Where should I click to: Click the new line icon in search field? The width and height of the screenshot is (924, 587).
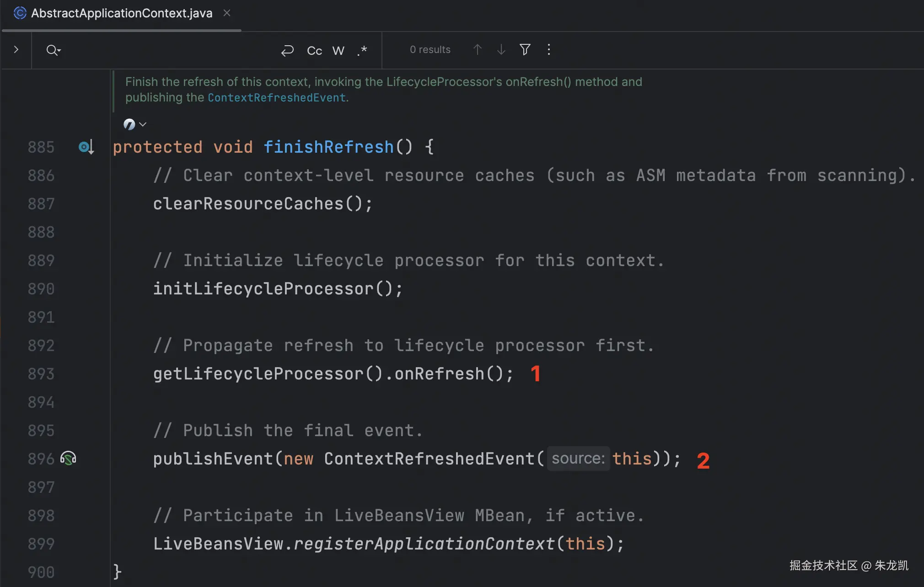tap(287, 50)
